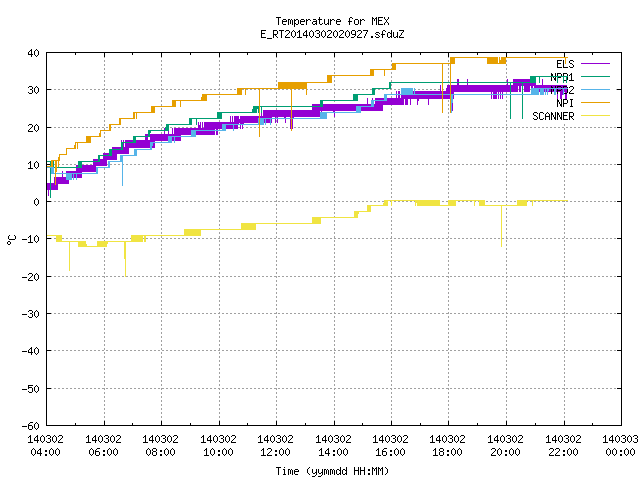Screen dimensions: 640x480
Task: Pick the purple ELS legend line sample
Action: (x=595, y=64)
